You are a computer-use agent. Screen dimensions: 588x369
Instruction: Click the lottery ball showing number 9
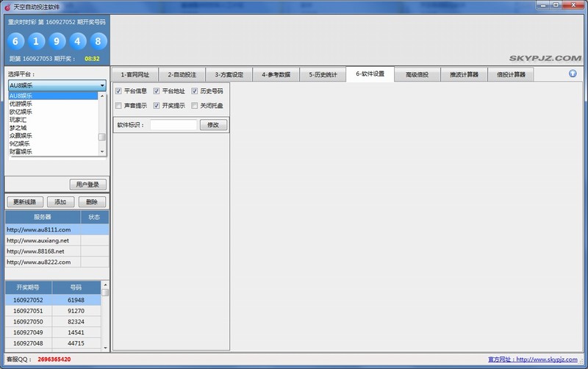click(x=57, y=40)
